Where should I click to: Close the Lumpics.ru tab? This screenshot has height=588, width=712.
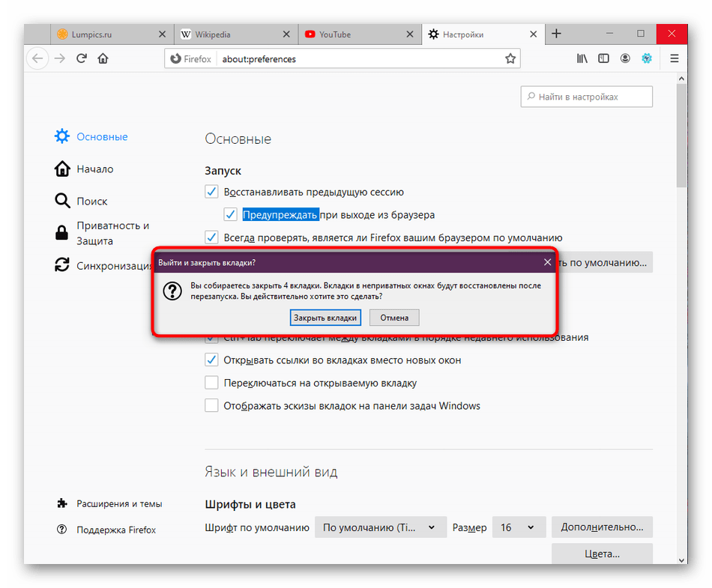point(162,34)
